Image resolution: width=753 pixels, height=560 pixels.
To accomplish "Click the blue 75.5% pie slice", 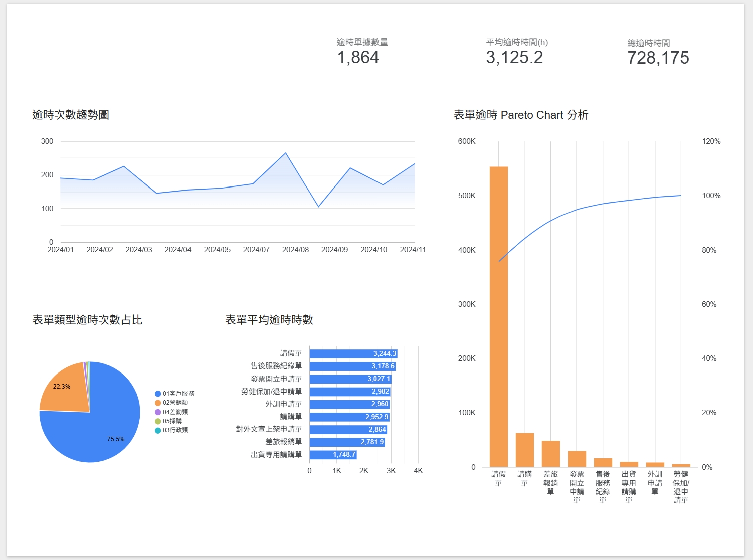I will (x=100, y=431).
